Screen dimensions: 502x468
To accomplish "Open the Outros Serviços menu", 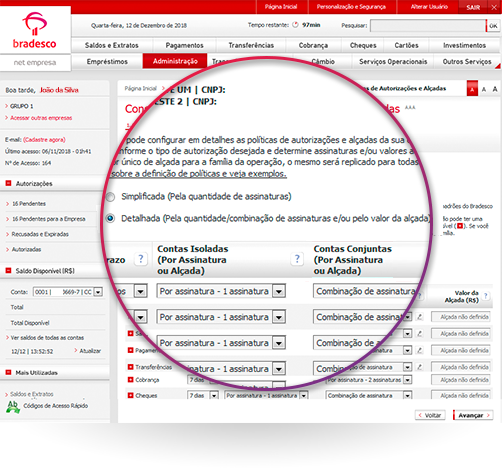I will tap(467, 61).
